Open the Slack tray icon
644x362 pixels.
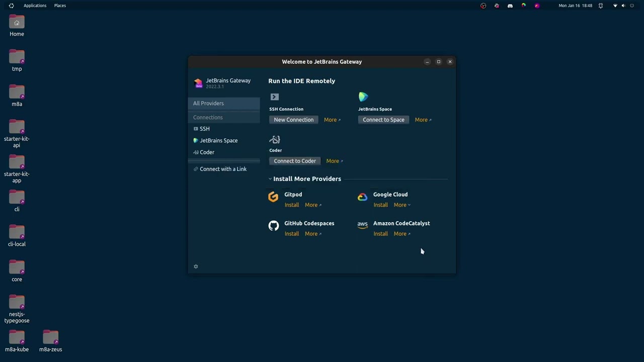pos(497,6)
